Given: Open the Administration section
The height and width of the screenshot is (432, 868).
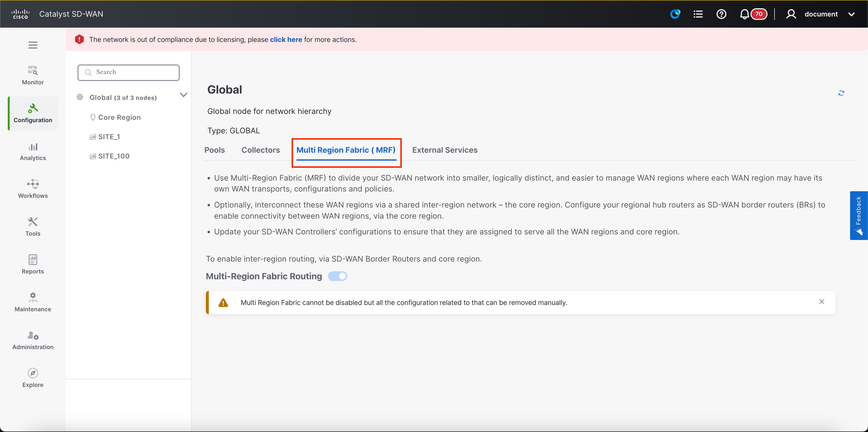Looking at the screenshot, I should 33,340.
